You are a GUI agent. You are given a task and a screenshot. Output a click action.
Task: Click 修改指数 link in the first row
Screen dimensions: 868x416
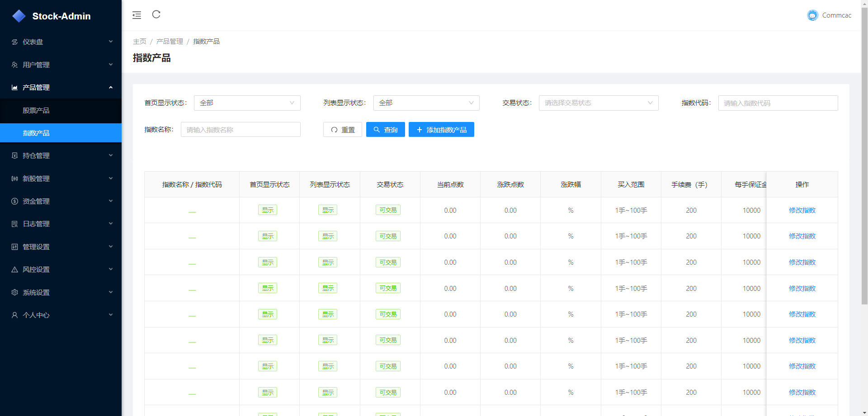802,210
